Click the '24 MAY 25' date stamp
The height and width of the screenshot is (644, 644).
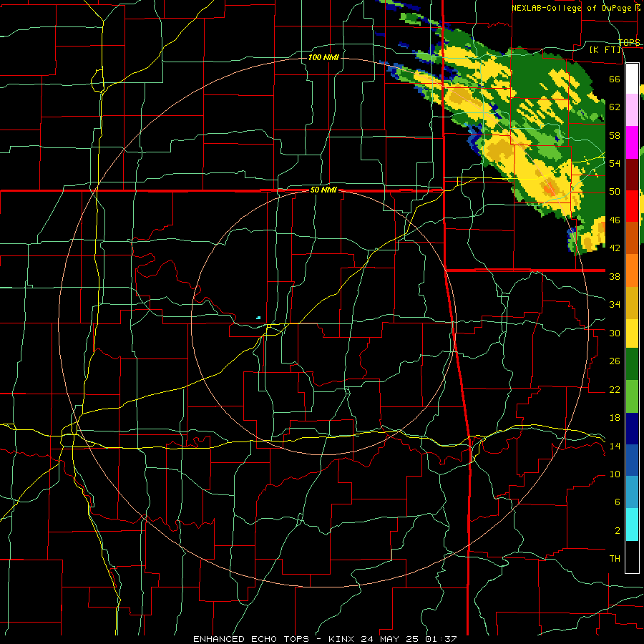(389, 639)
